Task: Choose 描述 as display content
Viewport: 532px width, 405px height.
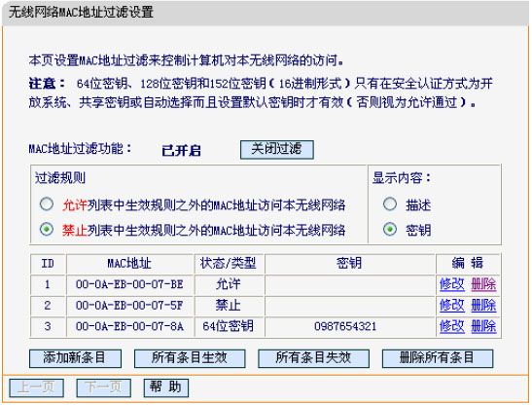Action: point(390,204)
